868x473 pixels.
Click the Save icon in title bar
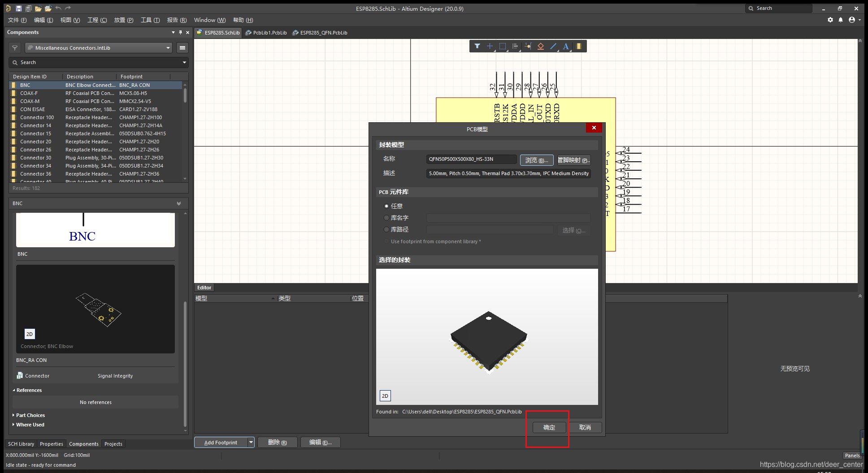tap(18, 9)
